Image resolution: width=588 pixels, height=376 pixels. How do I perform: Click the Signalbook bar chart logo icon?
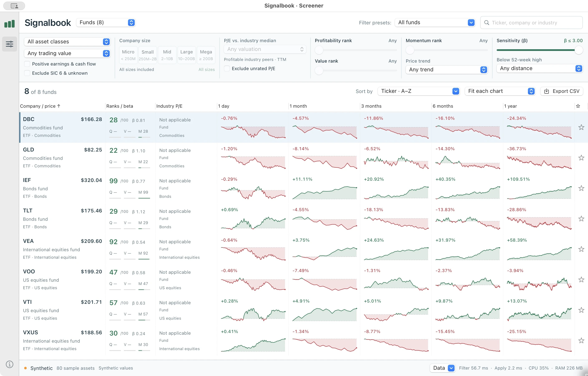click(x=10, y=24)
